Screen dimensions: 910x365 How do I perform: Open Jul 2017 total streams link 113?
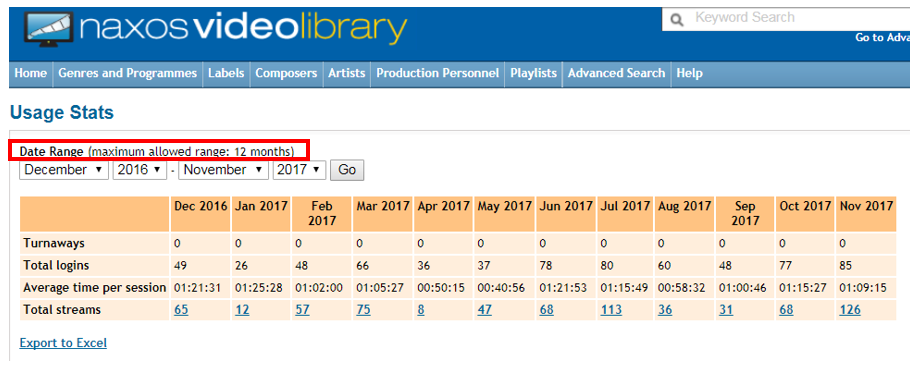pyautogui.click(x=611, y=310)
